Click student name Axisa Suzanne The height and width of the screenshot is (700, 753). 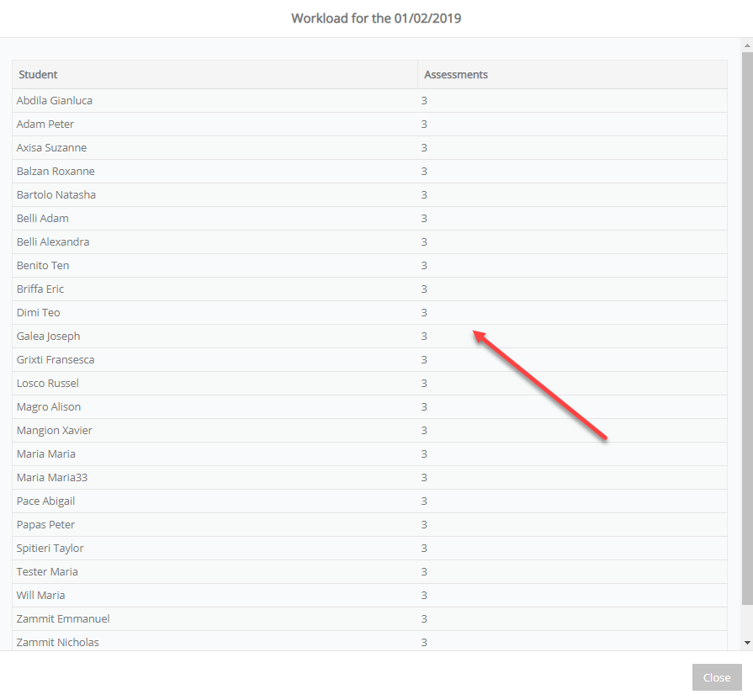pyautogui.click(x=51, y=147)
